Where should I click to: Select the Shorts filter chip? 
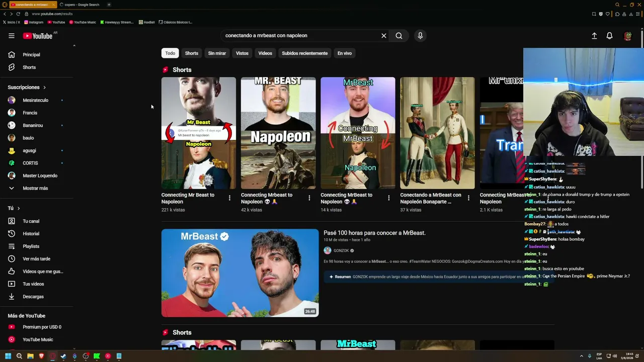[x=192, y=53]
